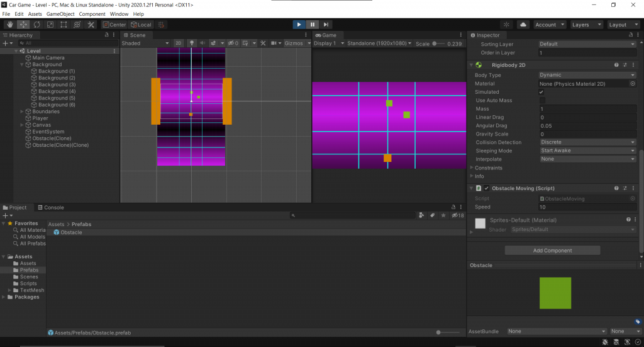Screen dimensions: 644x347
Task: Toggle scene lighting bulb icon
Action: click(192, 43)
